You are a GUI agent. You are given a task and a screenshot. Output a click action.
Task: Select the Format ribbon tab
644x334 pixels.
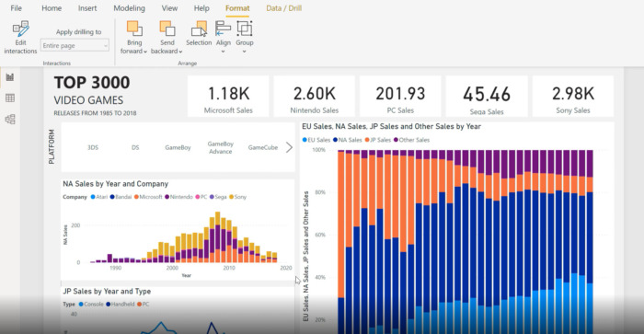[237, 8]
